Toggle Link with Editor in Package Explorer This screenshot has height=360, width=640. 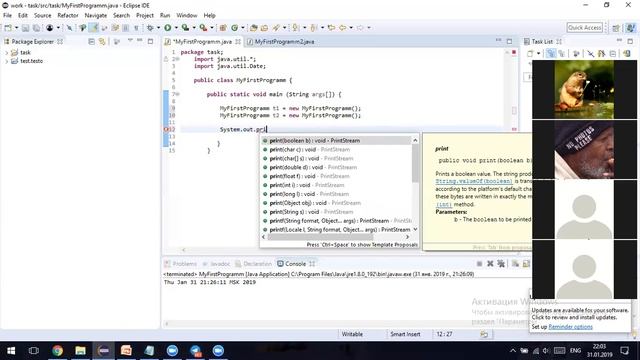(x=102, y=42)
